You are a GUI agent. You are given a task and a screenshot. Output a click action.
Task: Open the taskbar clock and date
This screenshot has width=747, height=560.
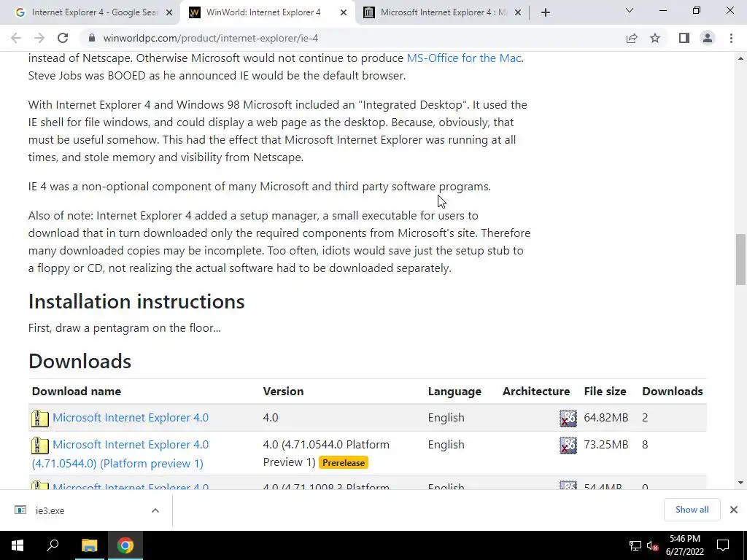684,545
